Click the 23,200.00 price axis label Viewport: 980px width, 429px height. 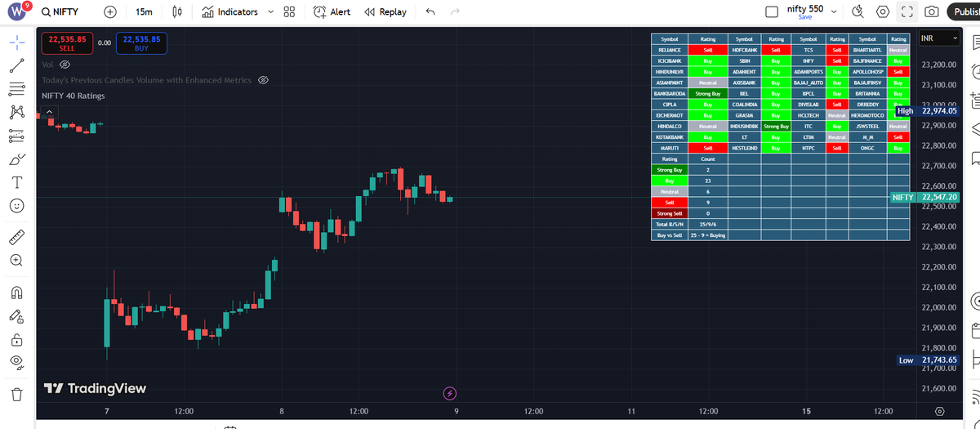tap(938, 65)
